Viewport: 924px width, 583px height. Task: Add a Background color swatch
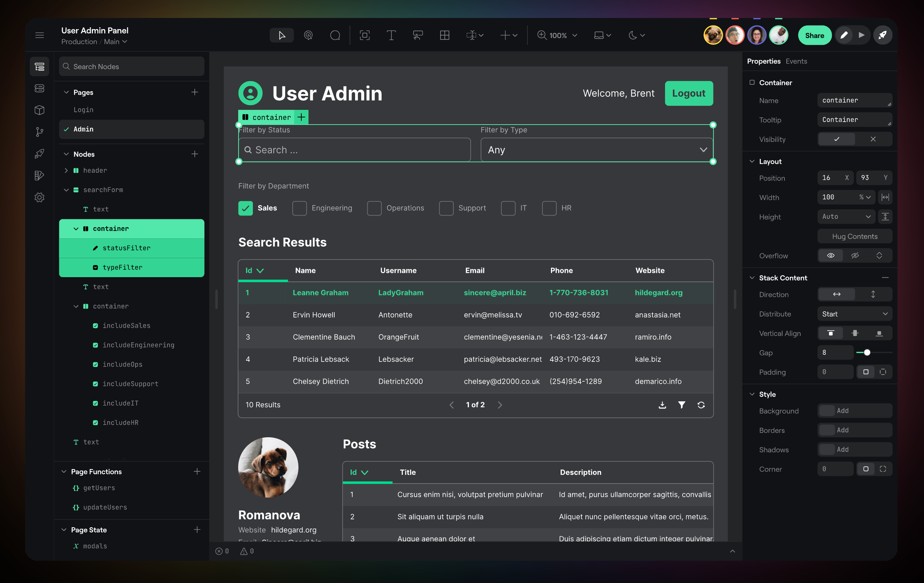click(x=827, y=411)
